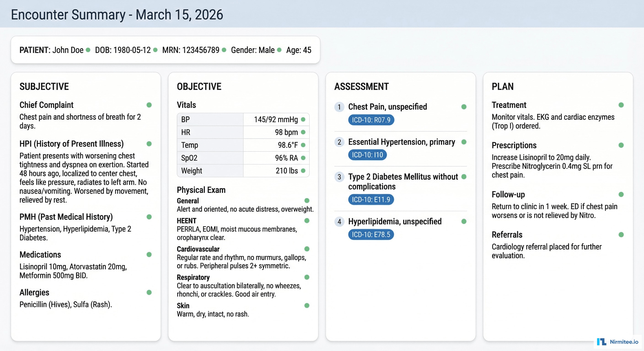644x351 pixels.
Task: Click the ICD-10: I10 badge
Action: click(367, 155)
